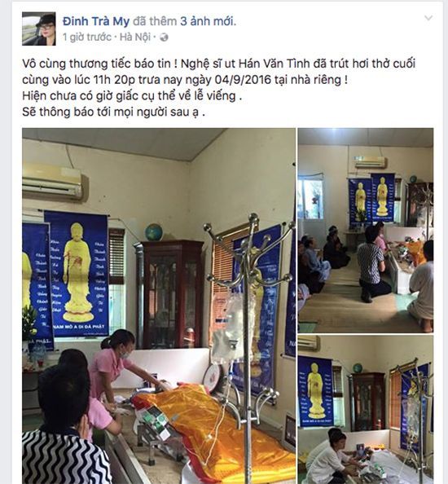Expand the post audience indicator beside Hà Nội

pos(165,37)
